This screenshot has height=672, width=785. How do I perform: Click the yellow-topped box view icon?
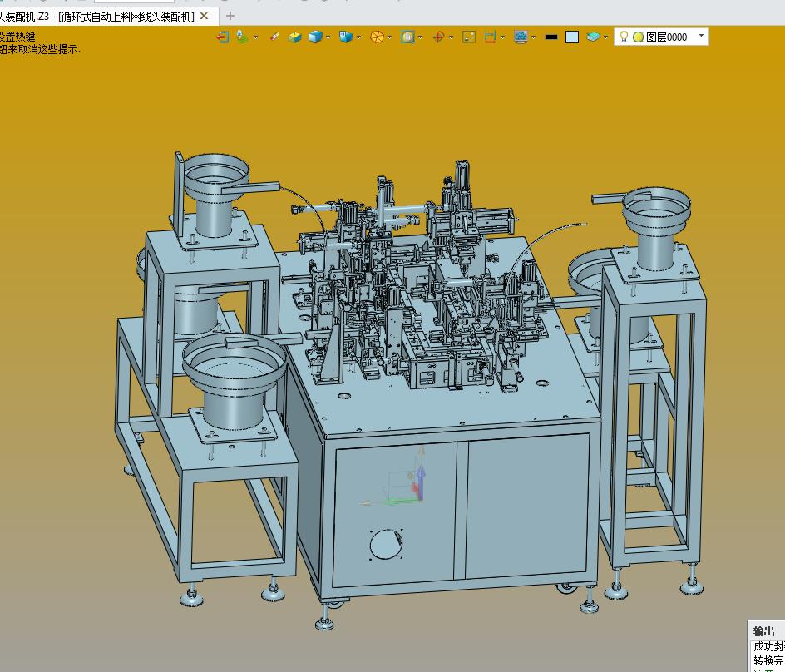[x=295, y=37]
